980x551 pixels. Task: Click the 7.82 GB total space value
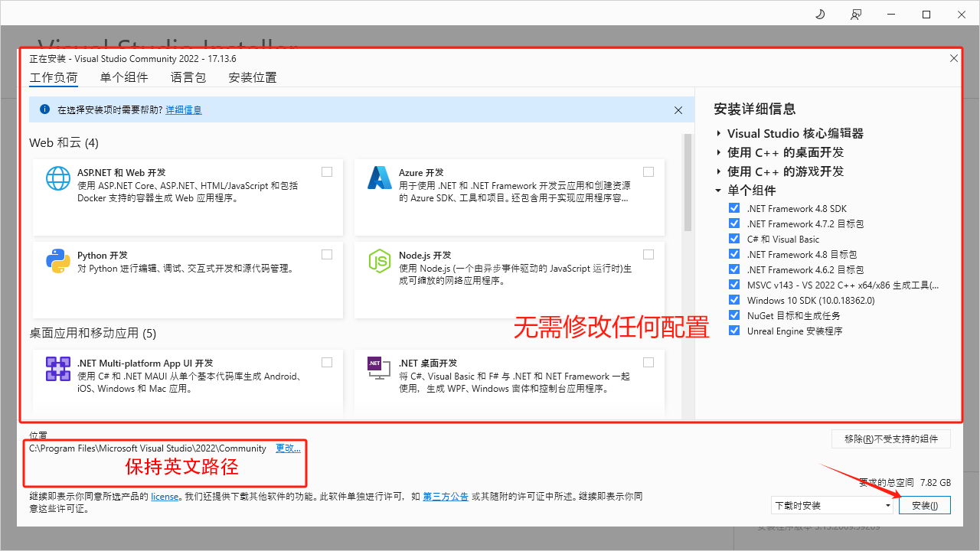(936, 483)
